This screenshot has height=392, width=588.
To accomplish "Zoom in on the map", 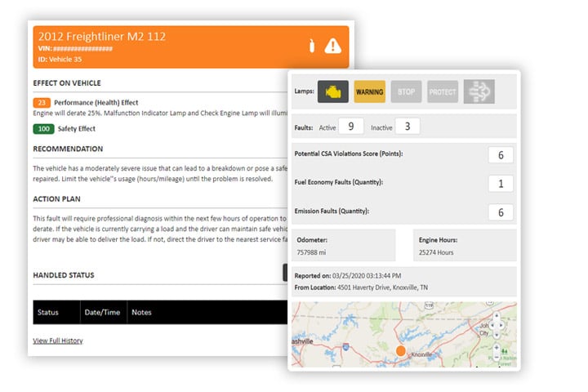I will 497,345.
